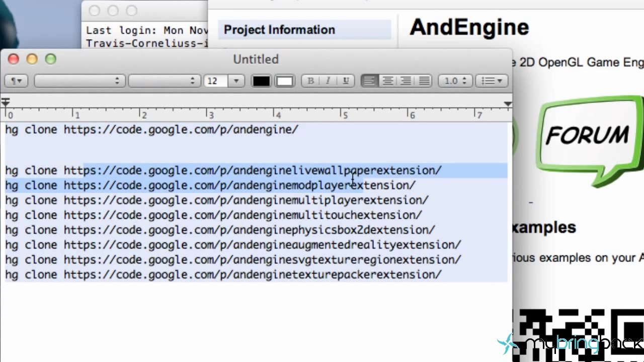Click the andengineaugmentedrealityextension line
The image size is (644, 362).
[x=233, y=245]
